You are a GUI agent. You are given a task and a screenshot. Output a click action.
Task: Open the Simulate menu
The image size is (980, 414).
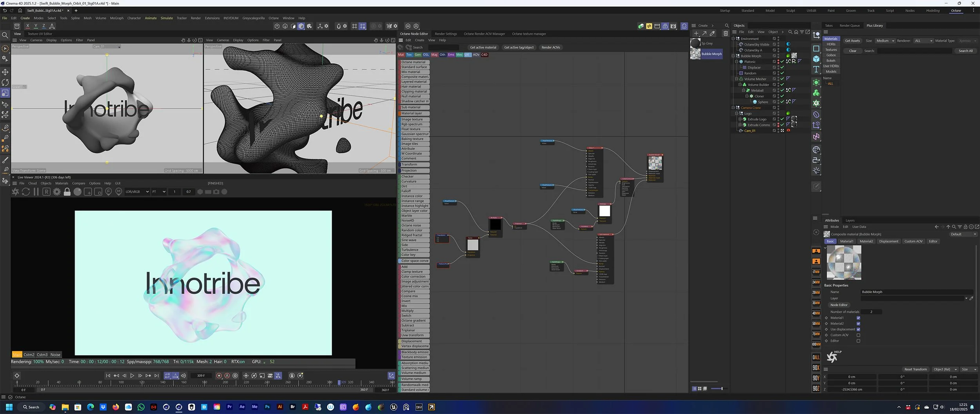[x=167, y=18]
